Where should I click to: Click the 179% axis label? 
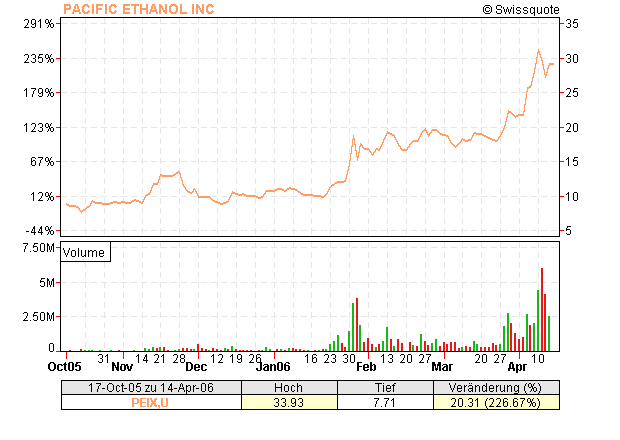click(38, 93)
